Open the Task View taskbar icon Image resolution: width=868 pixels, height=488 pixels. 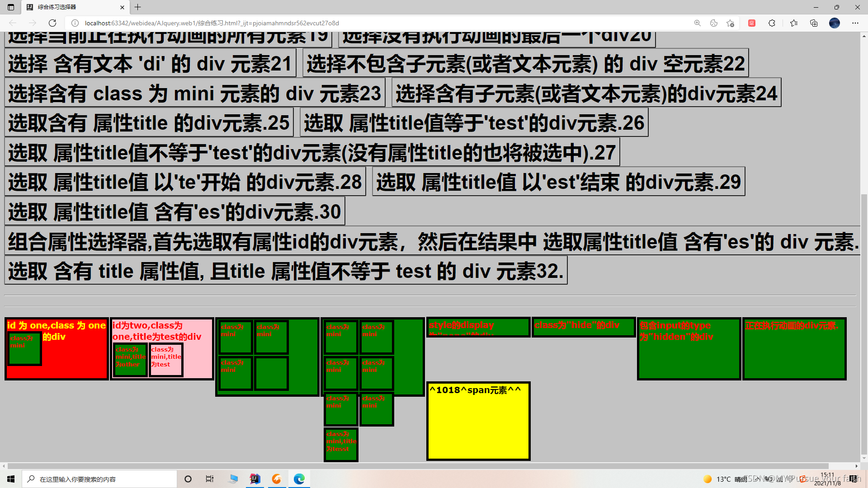tap(210, 479)
